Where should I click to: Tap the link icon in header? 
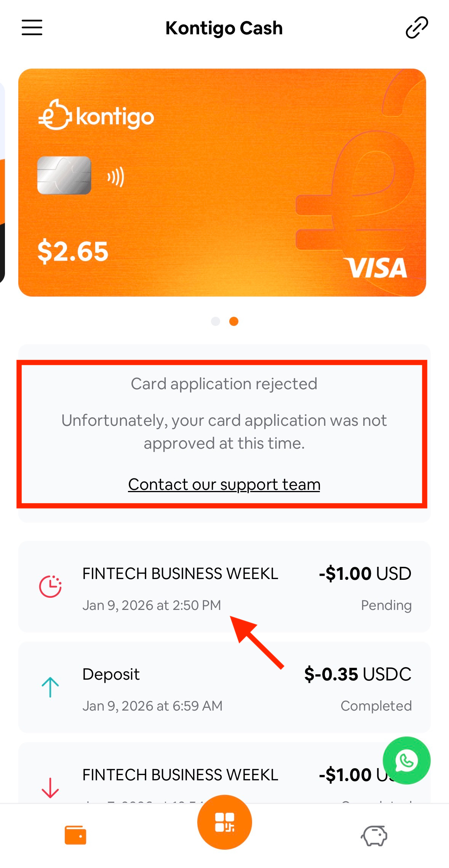(x=417, y=27)
